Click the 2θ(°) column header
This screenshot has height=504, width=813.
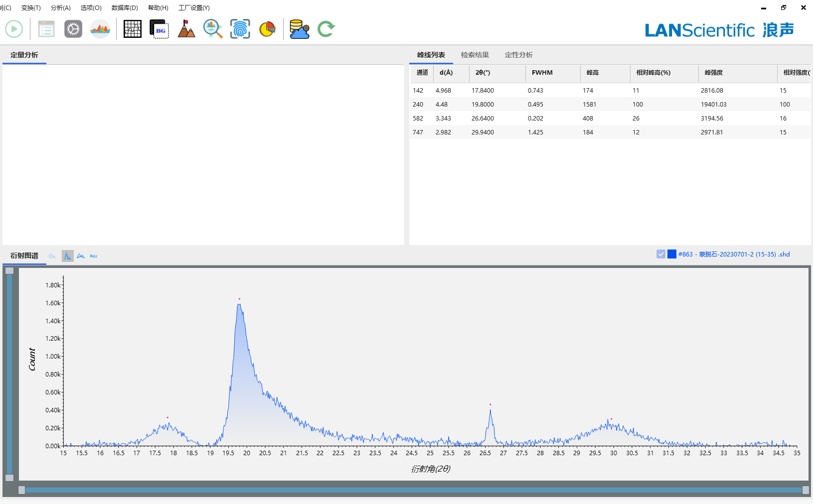pos(483,73)
